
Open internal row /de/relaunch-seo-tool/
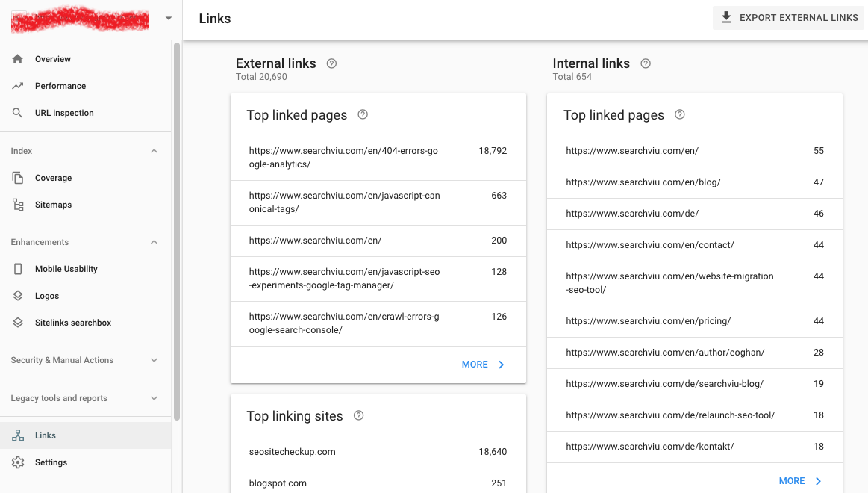[695, 415]
